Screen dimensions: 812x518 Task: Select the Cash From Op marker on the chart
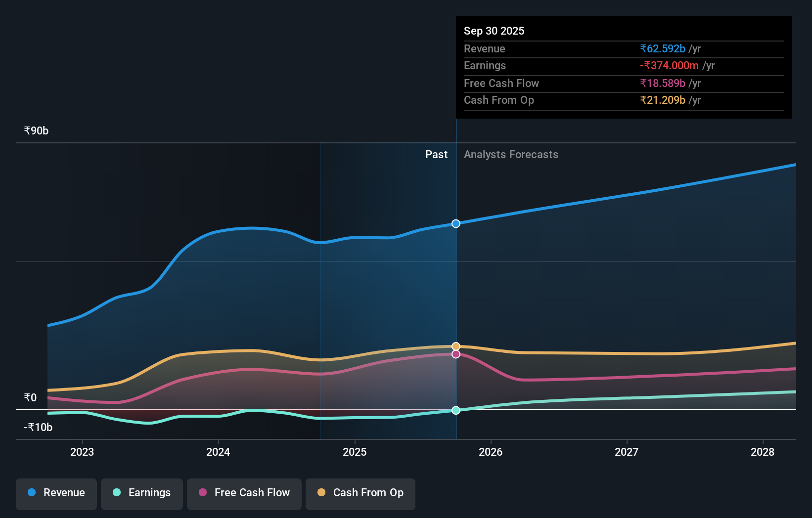point(455,345)
